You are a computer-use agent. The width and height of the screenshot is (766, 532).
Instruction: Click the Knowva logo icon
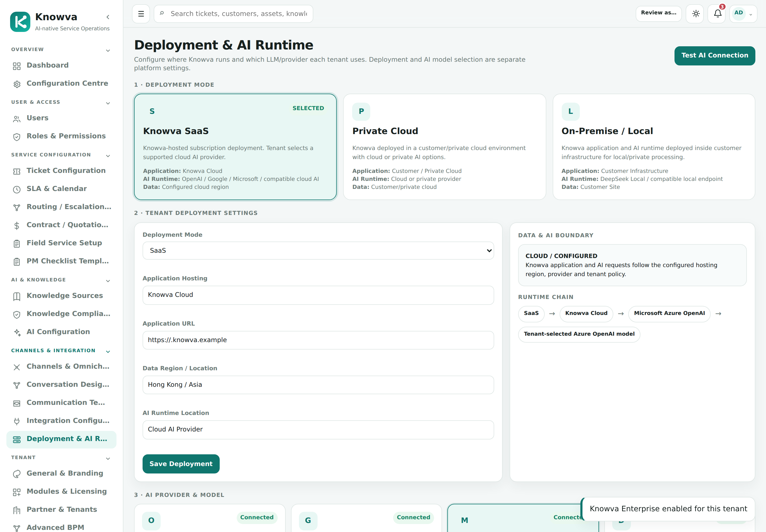[x=20, y=22]
